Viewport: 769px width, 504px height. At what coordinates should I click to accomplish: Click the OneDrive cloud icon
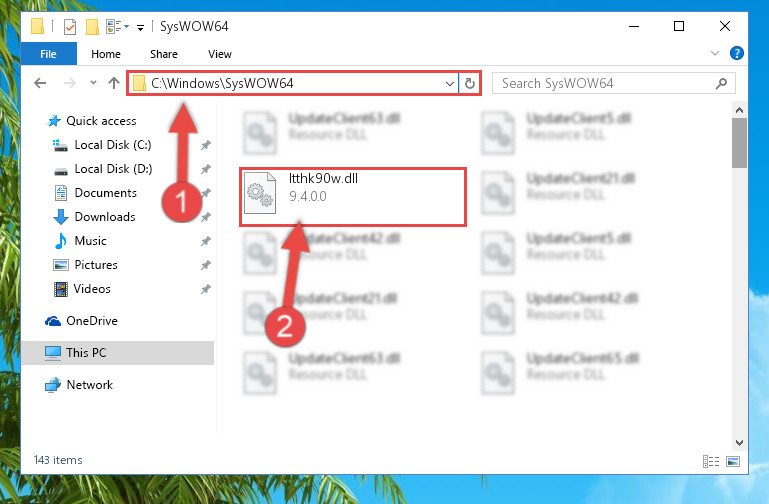point(53,321)
